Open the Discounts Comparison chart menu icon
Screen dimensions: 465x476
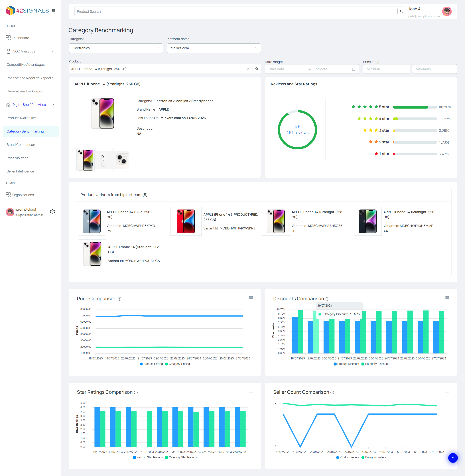(x=447, y=298)
